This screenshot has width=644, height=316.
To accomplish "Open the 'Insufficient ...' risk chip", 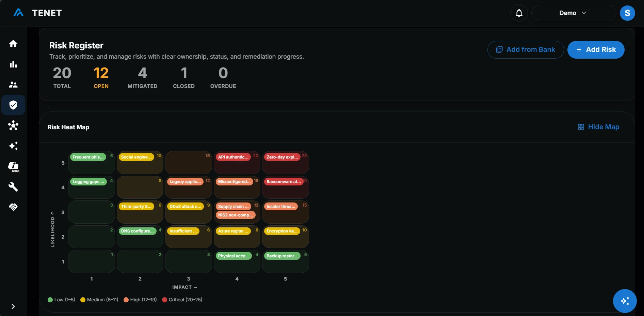I will pos(183,231).
